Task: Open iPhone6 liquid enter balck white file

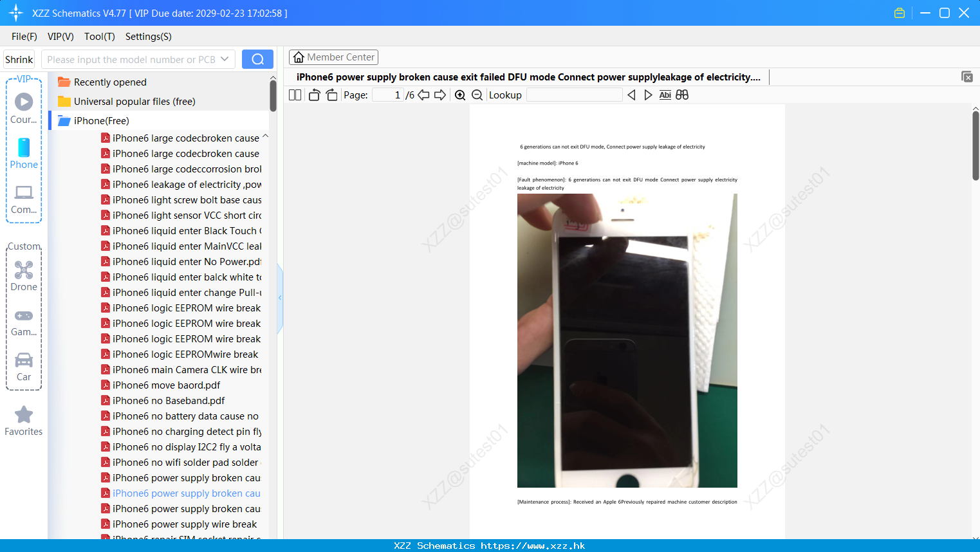Action: click(181, 277)
